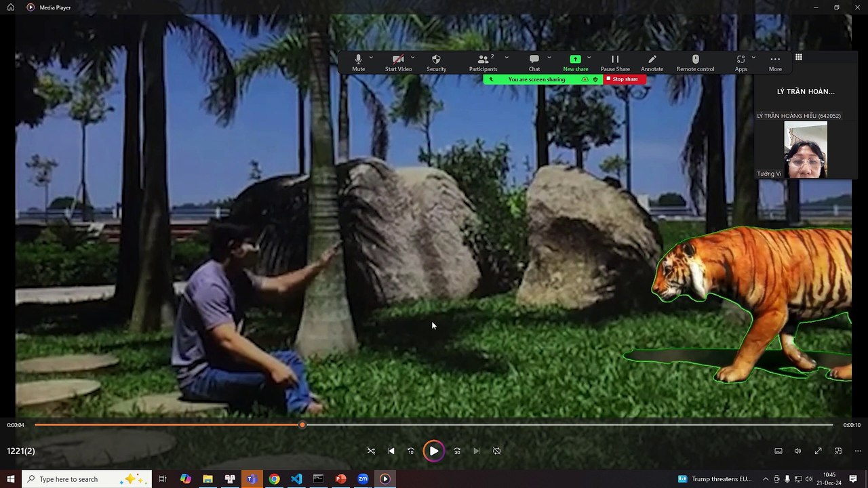Click the '1221(2)' video title
This screenshot has height=488, width=868.
21,451
